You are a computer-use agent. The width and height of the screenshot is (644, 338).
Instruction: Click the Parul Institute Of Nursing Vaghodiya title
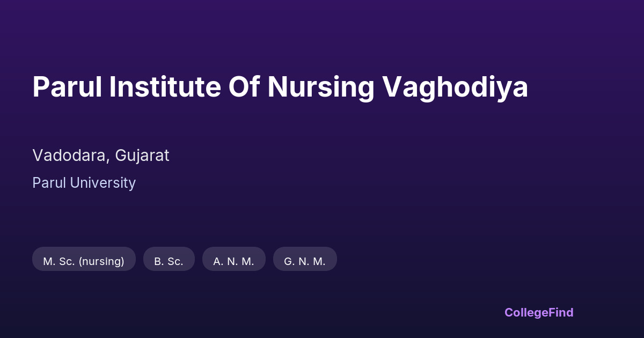[x=280, y=87]
